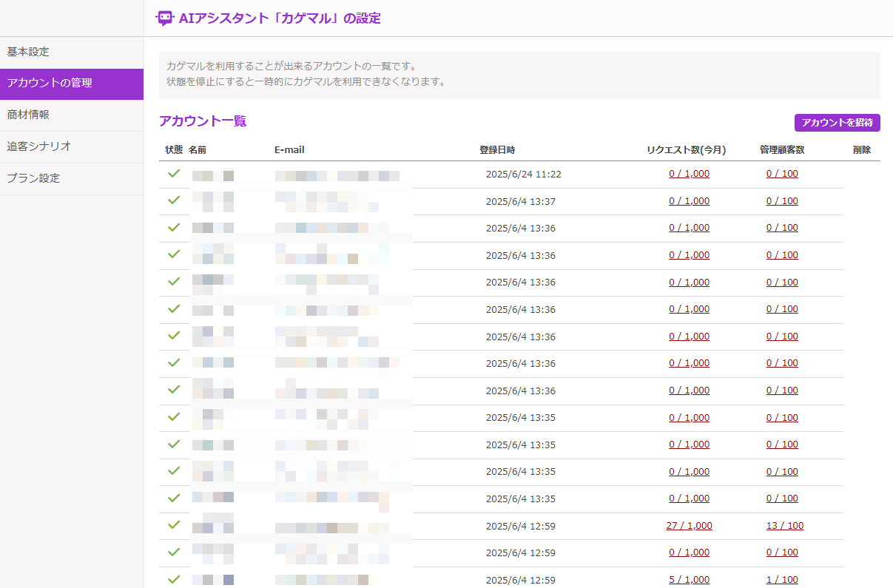Image resolution: width=893 pixels, height=588 pixels.
Task: Click the リクエスト数(今月) column header
Action: point(686,150)
